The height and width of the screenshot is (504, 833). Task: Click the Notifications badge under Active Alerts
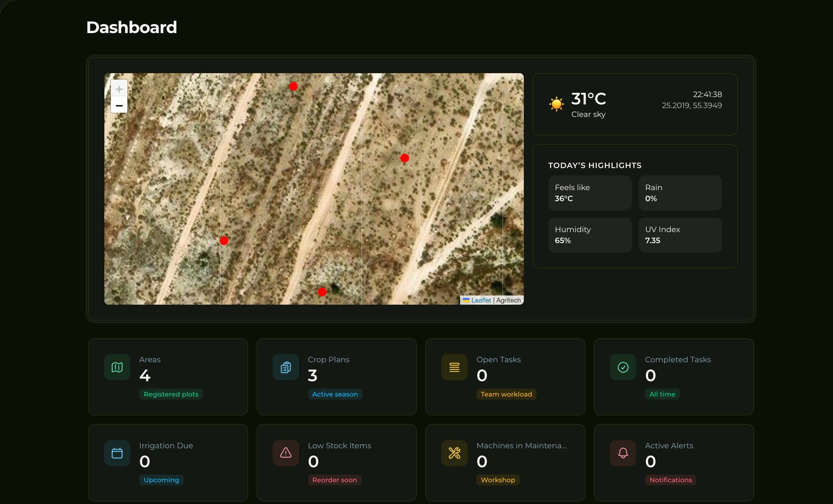pos(670,480)
